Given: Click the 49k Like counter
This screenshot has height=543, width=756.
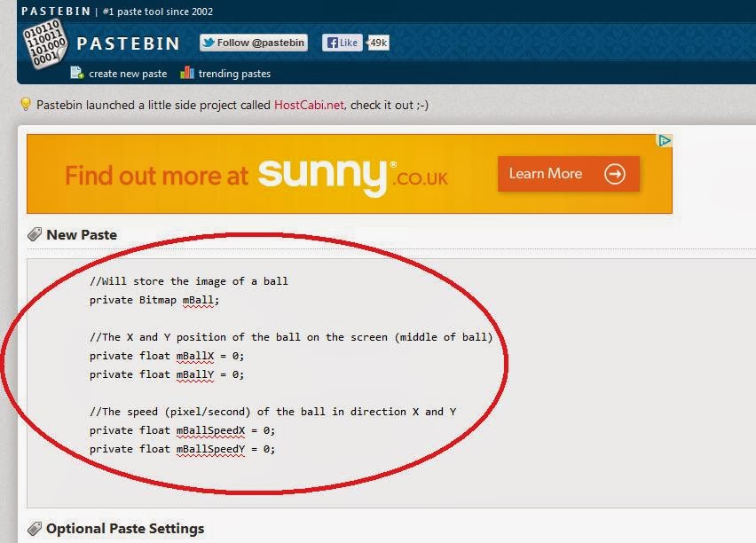Looking at the screenshot, I should click(380, 42).
